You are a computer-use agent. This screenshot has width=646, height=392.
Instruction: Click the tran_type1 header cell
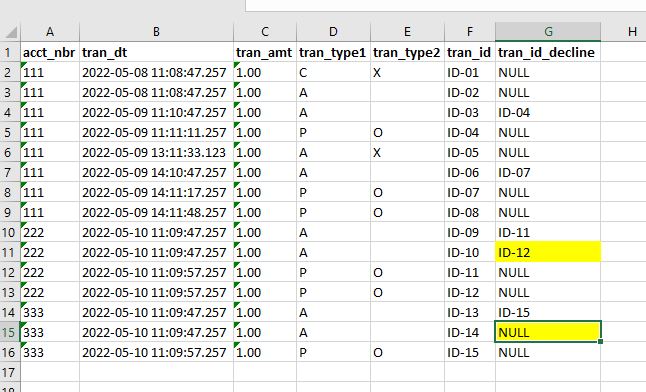(333, 52)
